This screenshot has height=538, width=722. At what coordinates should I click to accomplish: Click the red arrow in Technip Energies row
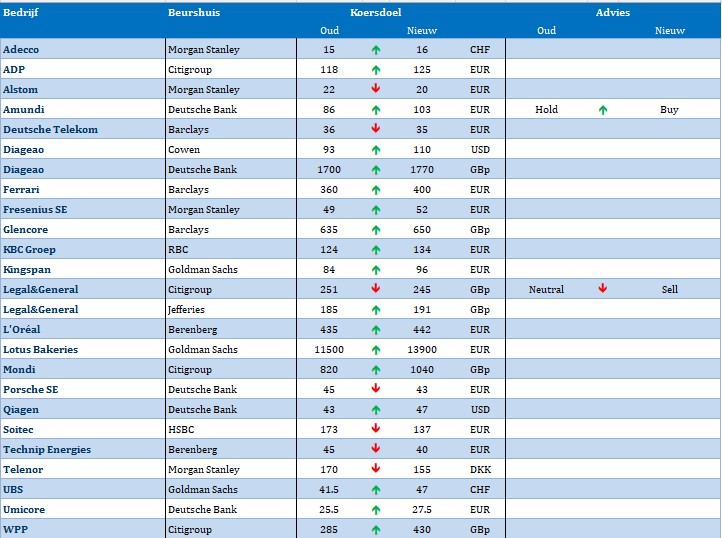[376, 448]
